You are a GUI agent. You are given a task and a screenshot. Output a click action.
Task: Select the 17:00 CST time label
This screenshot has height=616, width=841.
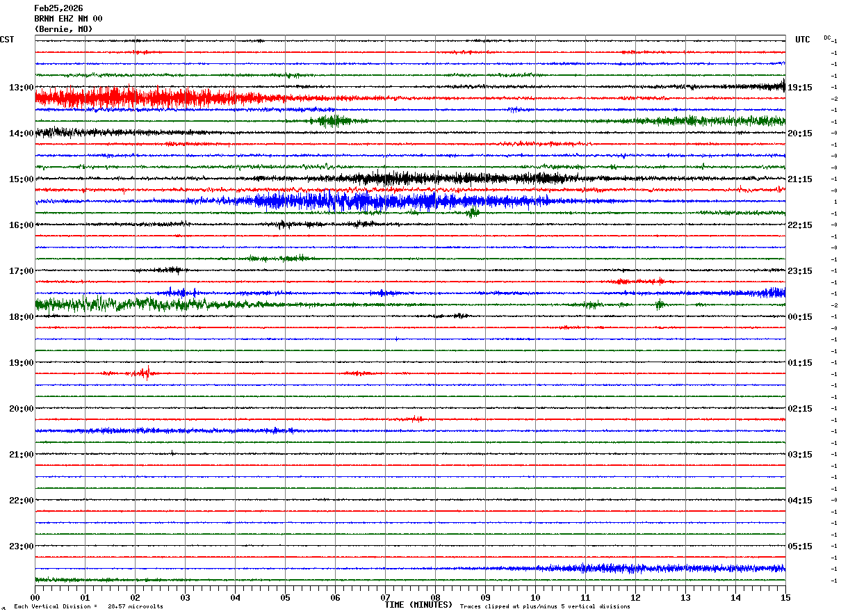coord(22,271)
